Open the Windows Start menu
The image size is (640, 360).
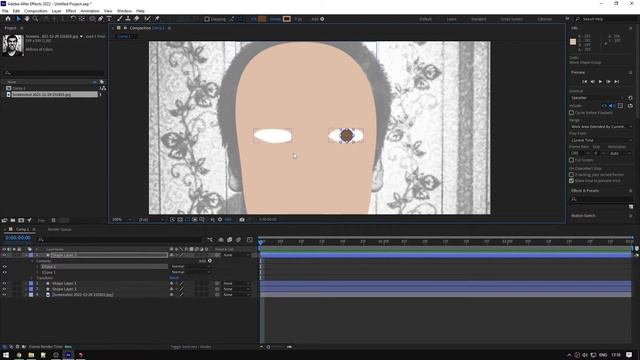point(6,355)
